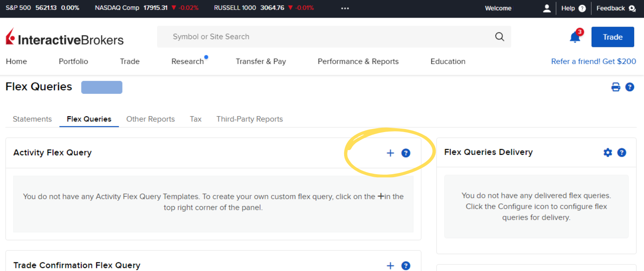Open the Education menu
The height and width of the screenshot is (271, 644).
coord(448,62)
